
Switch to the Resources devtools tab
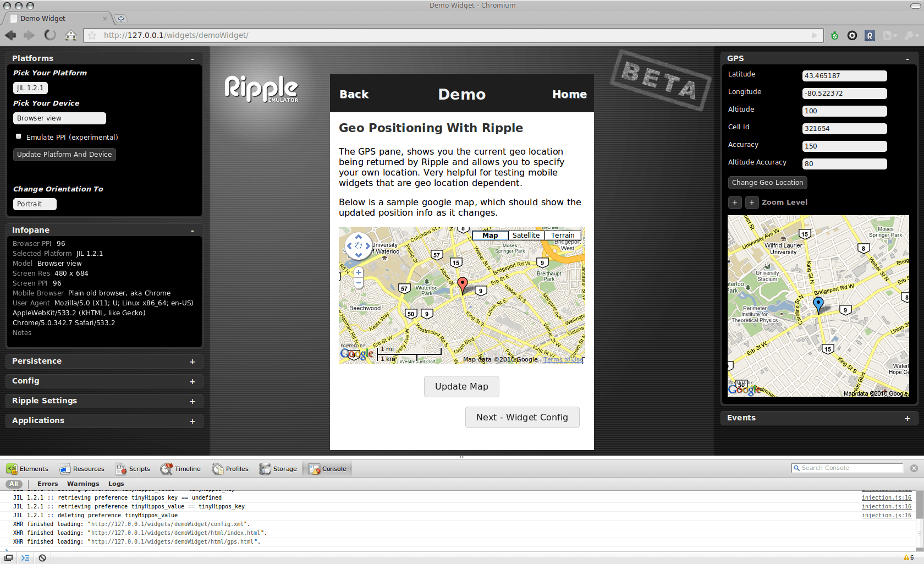click(82, 469)
